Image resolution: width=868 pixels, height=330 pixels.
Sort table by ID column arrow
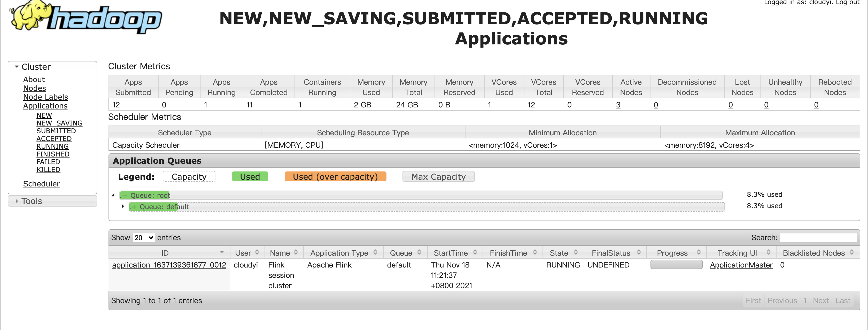coord(222,252)
